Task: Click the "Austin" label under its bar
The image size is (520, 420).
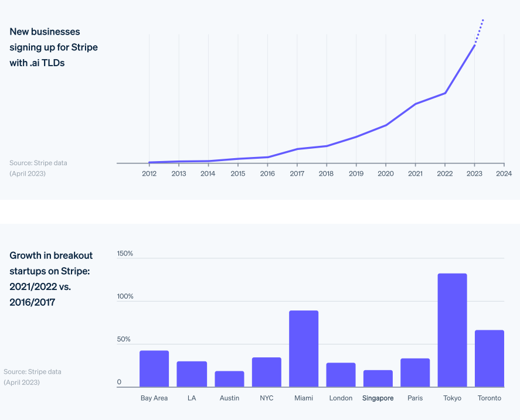Action: 229,398
